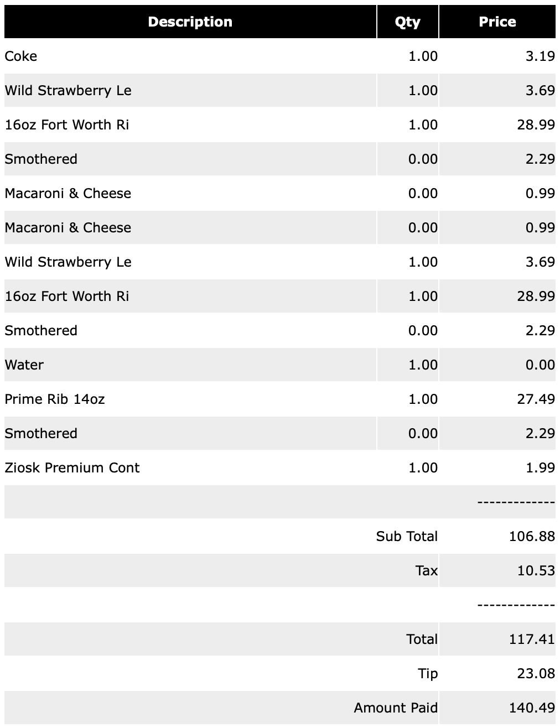Viewport: 560px width, 728px height.
Task: Click the 117.41 total amount
Action: tap(531, 639)
